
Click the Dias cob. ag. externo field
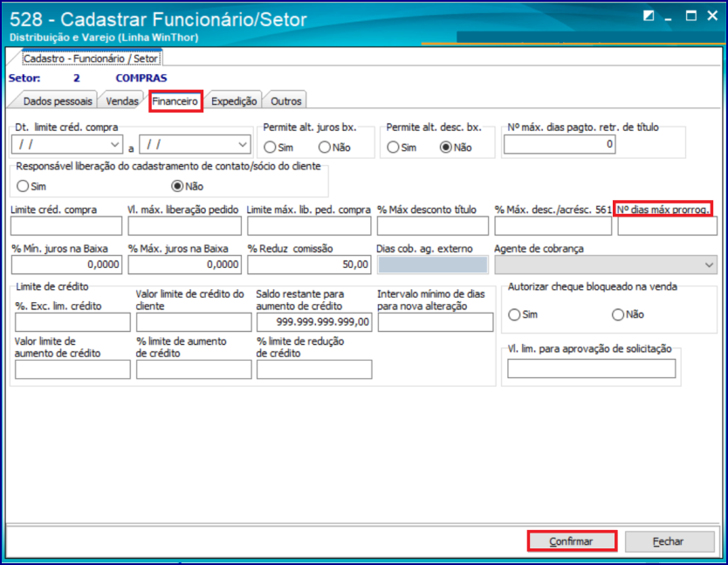tap(433, 265)
